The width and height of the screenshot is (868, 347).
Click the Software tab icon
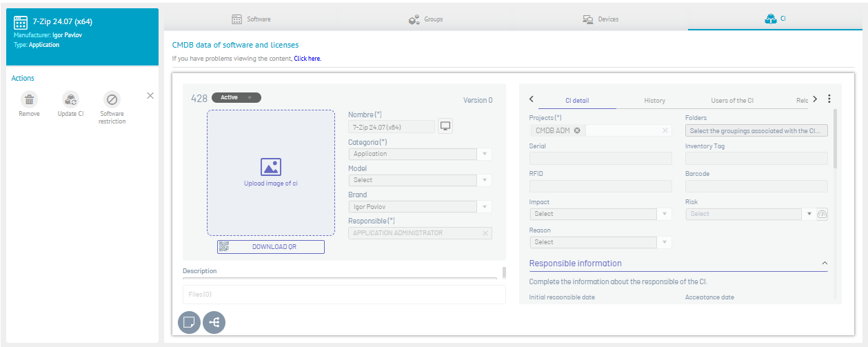(237, 19)
